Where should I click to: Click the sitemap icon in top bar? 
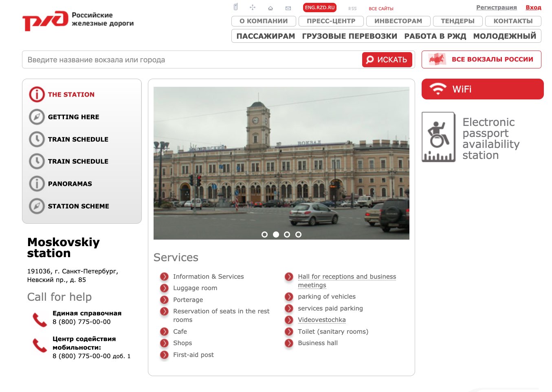[x=253, y=7]
